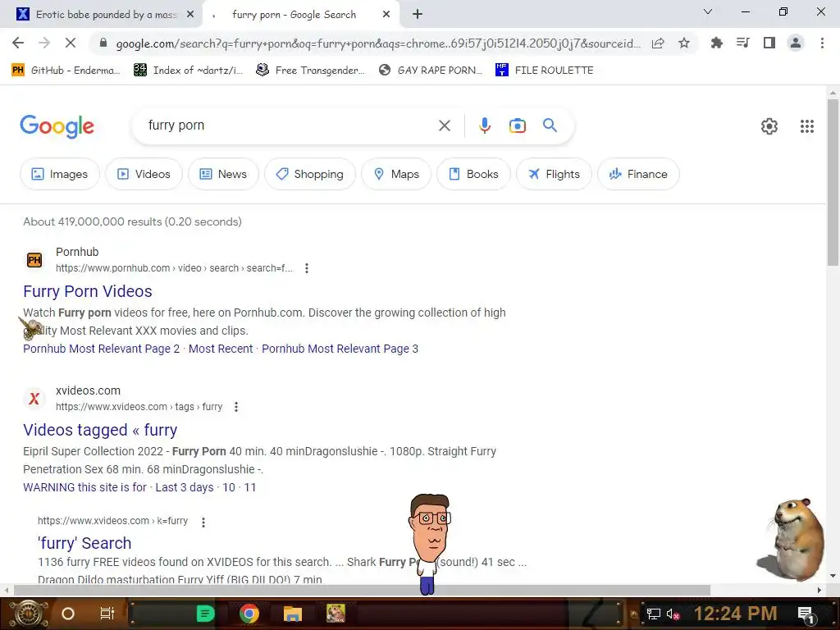
Task: Open File Explorer from the taskbar
Action: tap(293, 614)
